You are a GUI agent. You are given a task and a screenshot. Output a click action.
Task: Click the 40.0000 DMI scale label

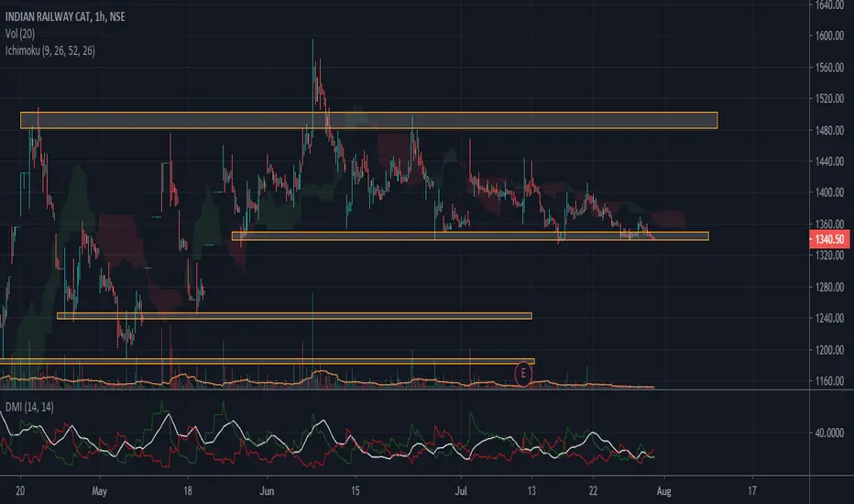[829, 433]
